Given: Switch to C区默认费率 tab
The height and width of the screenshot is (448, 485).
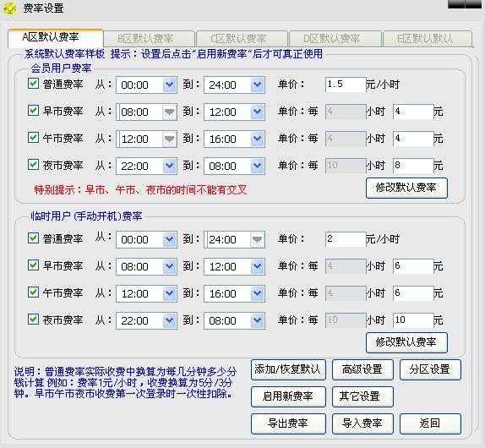Looking at the screenshot, I should click(x=242, y=39).
